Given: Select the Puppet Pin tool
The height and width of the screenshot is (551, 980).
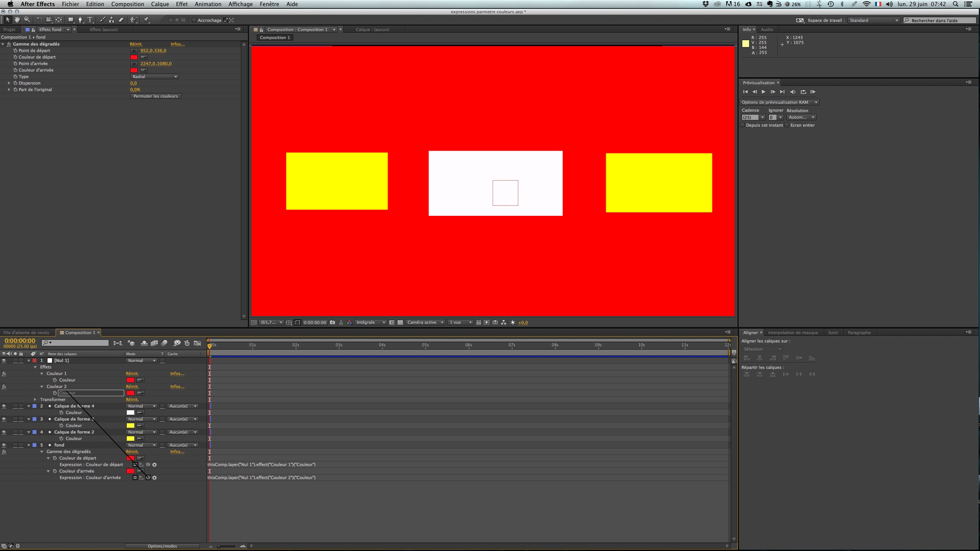Looking at the screenshot, I should [x=146, y=20].
